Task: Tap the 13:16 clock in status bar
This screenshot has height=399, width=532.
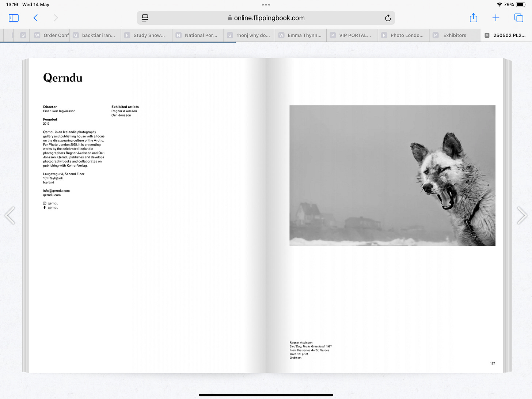Action: pyautogui.click(x=12, y=4)
